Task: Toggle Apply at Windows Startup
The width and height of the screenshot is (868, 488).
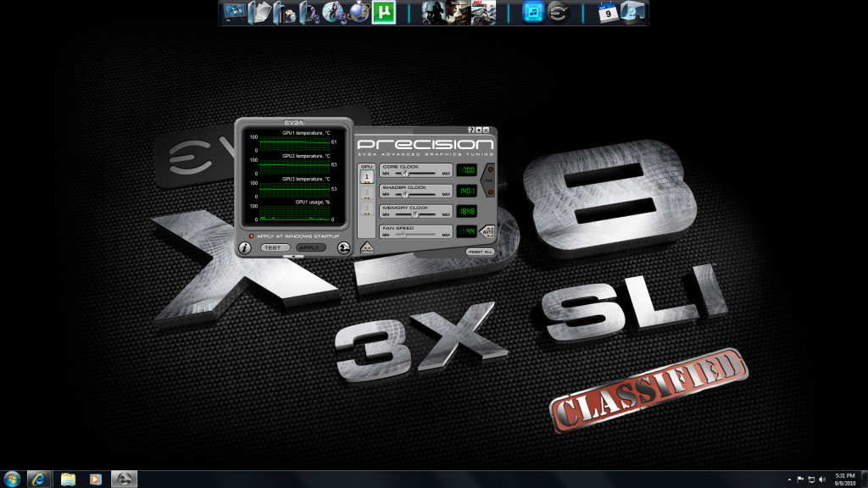Action: coord(294,236)
